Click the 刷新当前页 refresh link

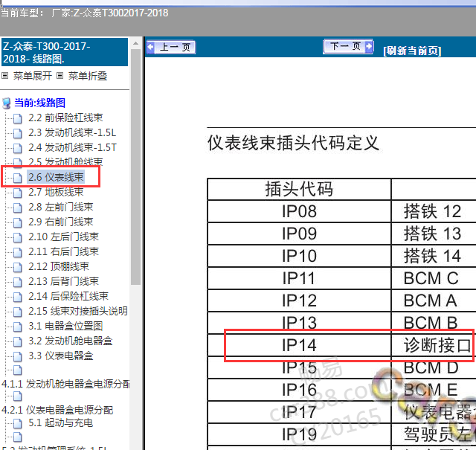412,51
